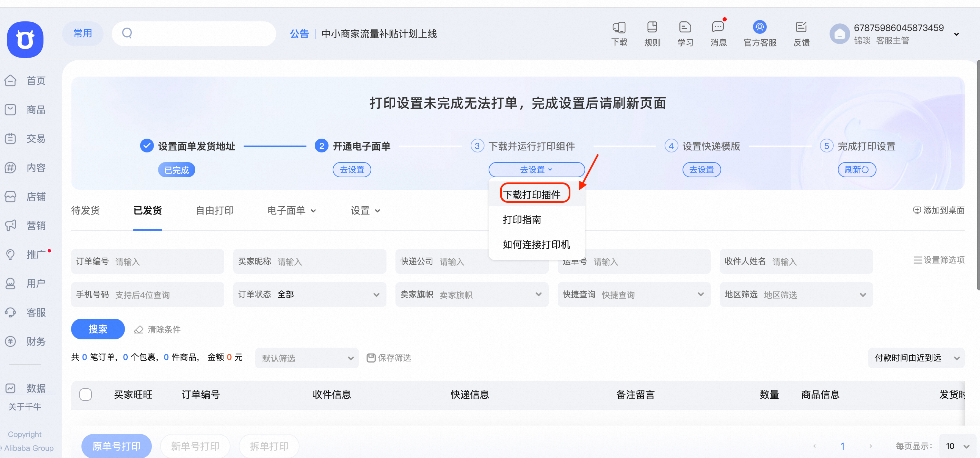Open 首页 in the sidebar

pos(25,81)
